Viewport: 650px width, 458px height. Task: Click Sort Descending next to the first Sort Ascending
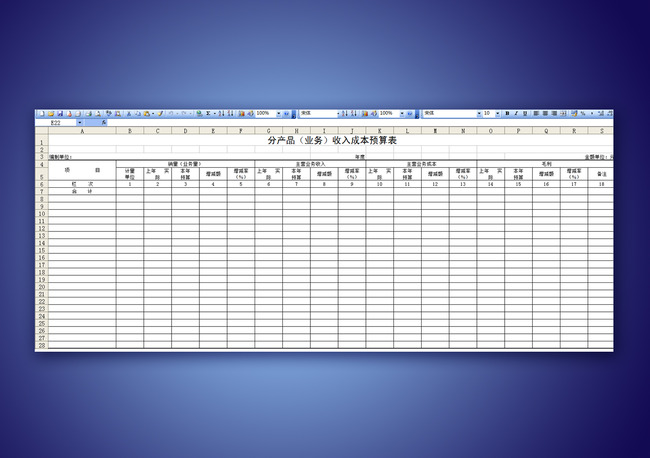230,114
